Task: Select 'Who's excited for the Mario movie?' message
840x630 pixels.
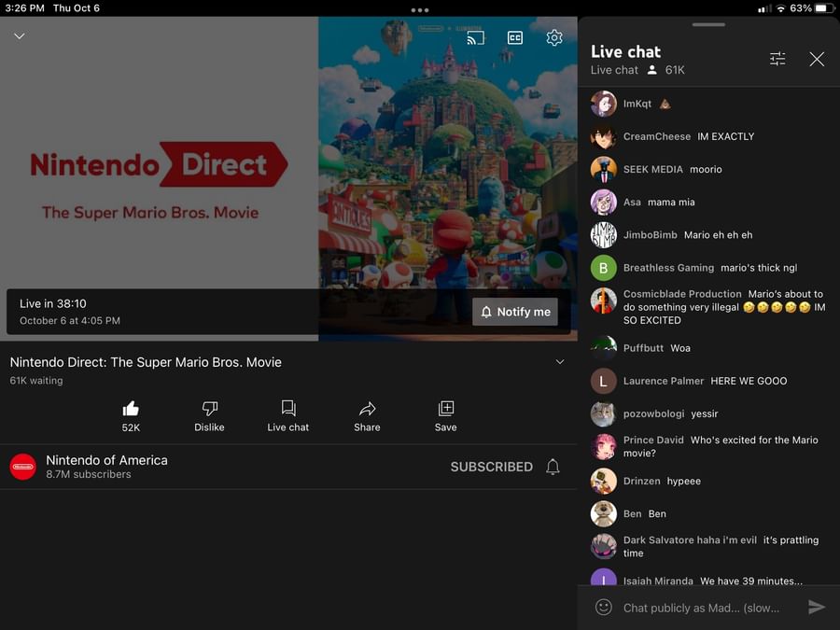Action: pyautogui.click(x=721, y=446)
